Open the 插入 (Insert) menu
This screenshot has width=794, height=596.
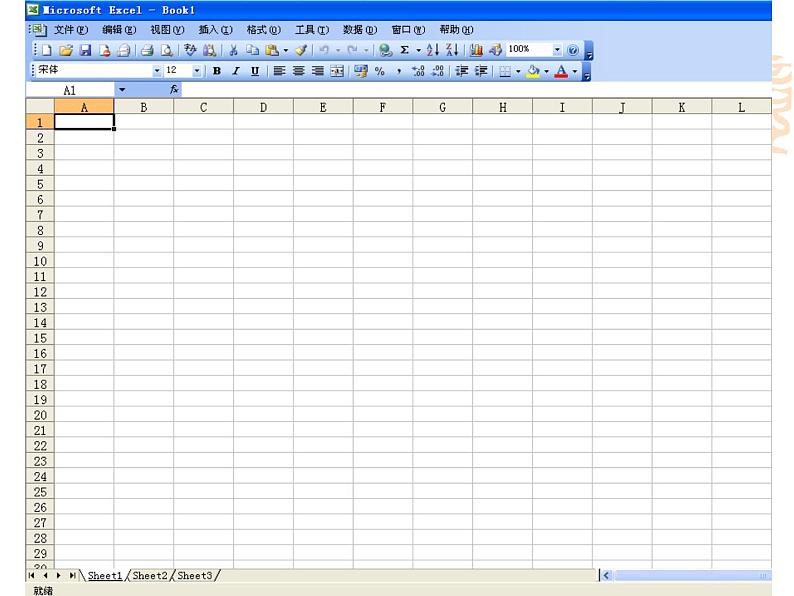click(x=215, y=30)
